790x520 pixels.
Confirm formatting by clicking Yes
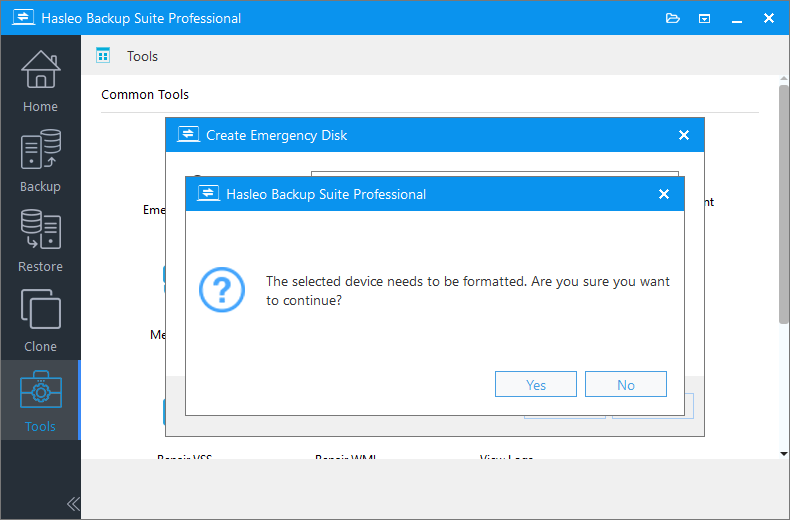pyautogui.click(x=536, y=384)
